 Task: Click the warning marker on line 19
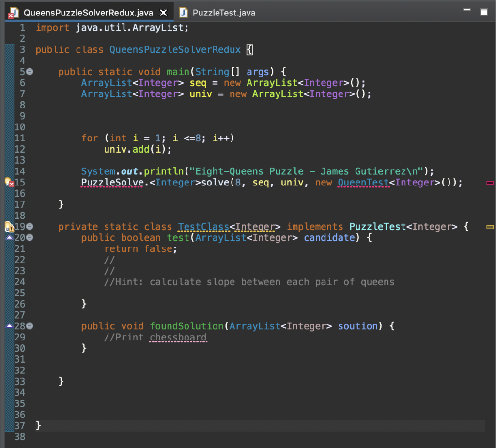point(8,227)
